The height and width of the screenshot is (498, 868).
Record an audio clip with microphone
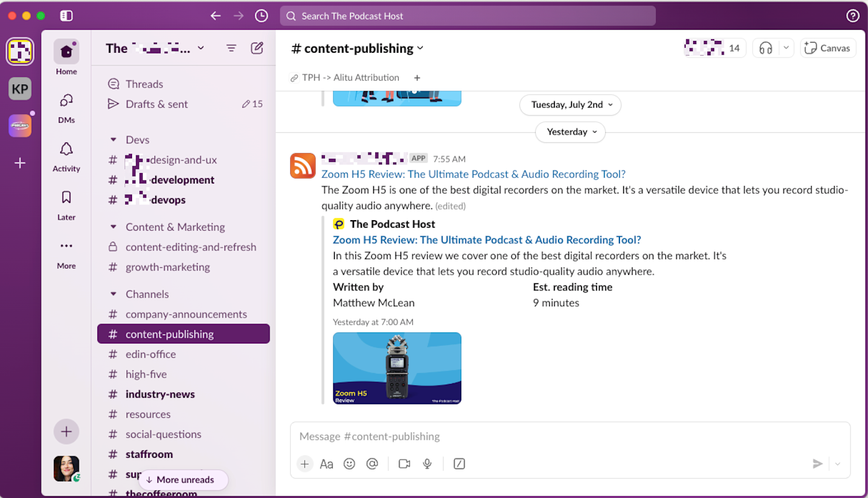(x=427, y=464)
